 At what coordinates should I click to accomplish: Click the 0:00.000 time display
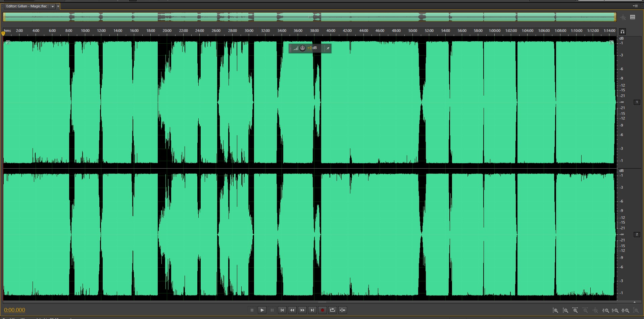(14, 310)
